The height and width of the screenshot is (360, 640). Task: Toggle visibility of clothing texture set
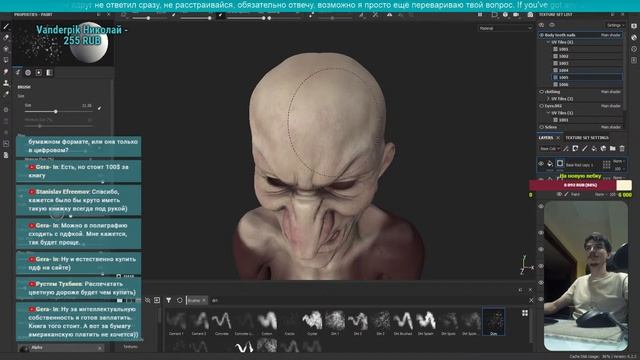coord(542,92)
